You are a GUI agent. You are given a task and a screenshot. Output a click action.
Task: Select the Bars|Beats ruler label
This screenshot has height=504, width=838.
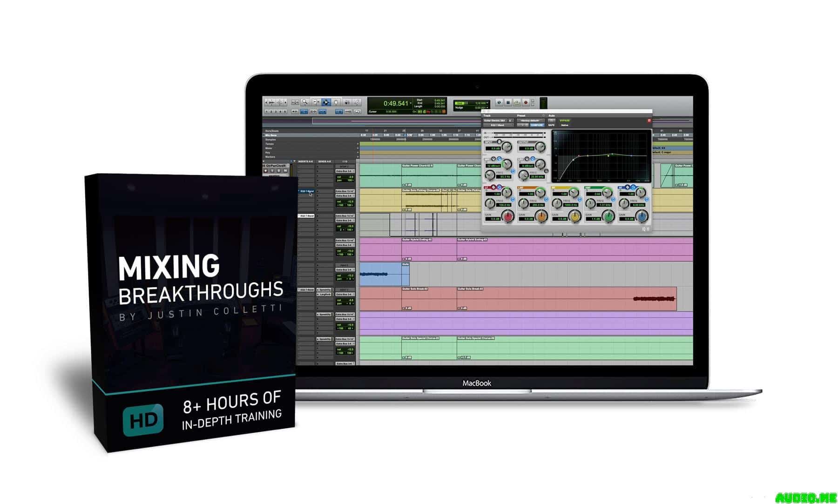click(x=272, y=131)
